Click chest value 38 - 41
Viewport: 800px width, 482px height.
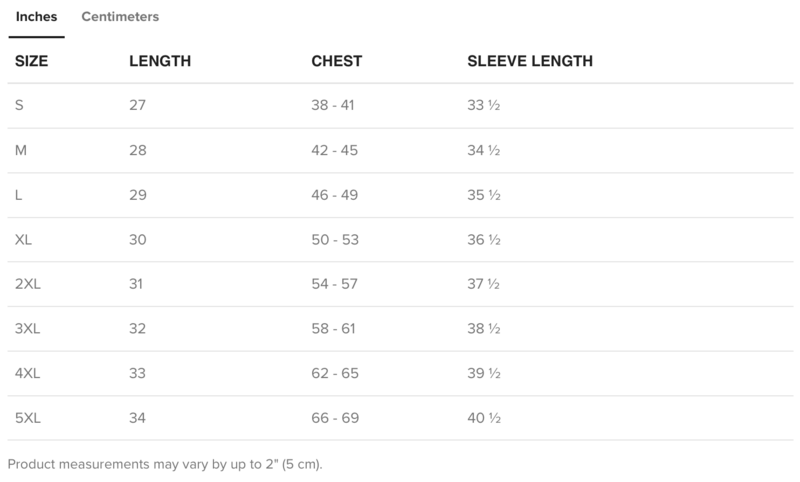point(333,106)
